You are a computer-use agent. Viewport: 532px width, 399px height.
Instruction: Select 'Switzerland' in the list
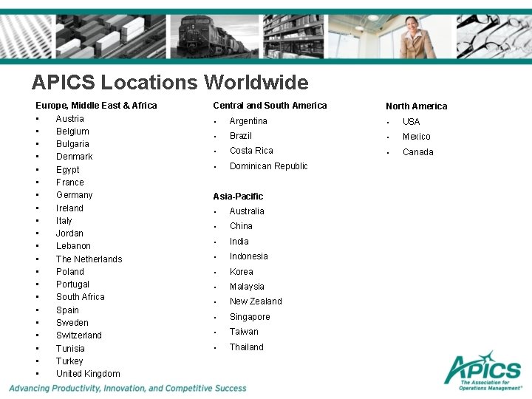tap(79, 335)
